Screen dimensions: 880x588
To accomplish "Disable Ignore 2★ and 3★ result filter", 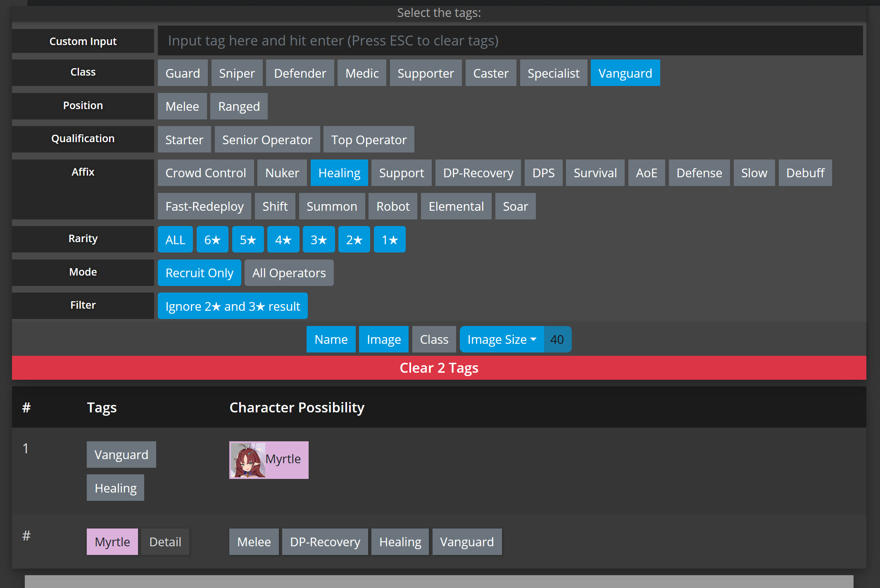I will pyautogui.click(x=232, y=306).
